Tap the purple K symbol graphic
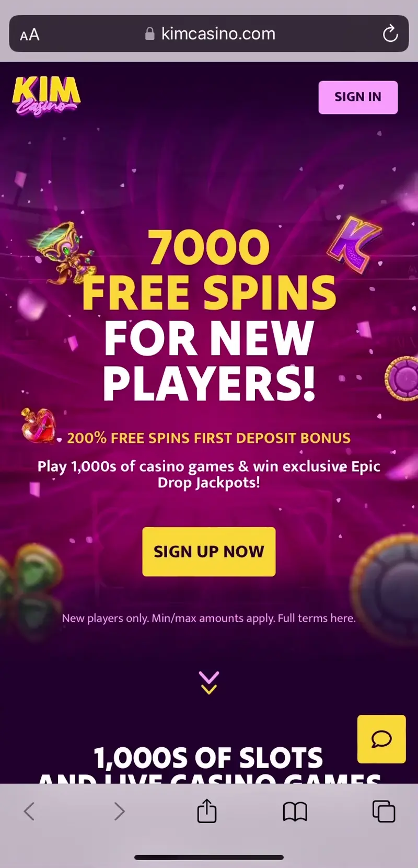Viewport: 418px width, 868px height. [354, 245]
